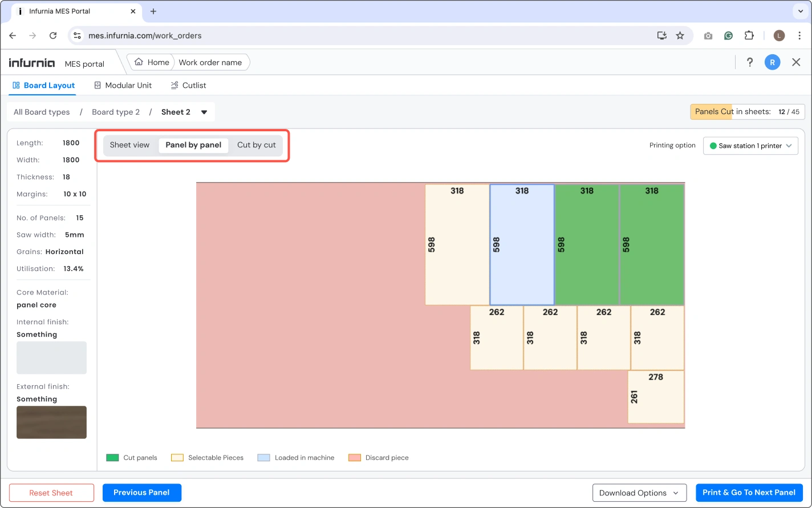Switch to the Modular Unit tab
812x508 pixels.
coord(123,85)
